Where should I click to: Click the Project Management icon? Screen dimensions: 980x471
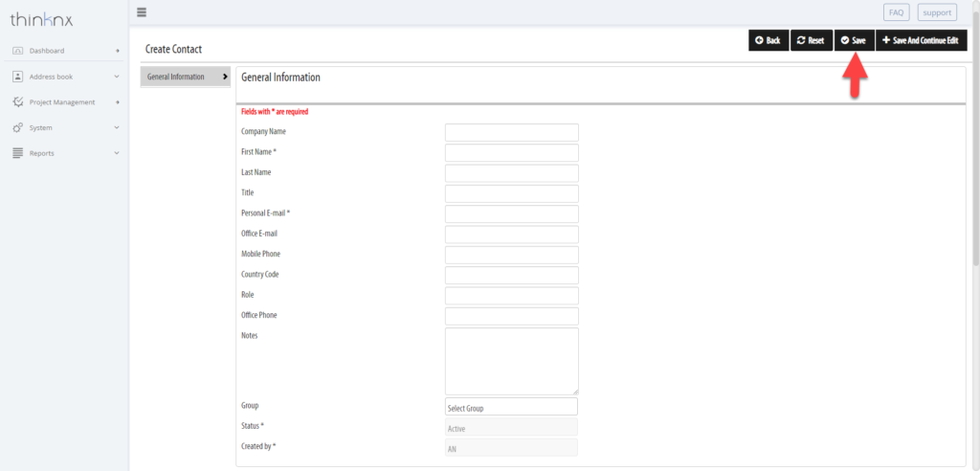(x=17, y=102)
